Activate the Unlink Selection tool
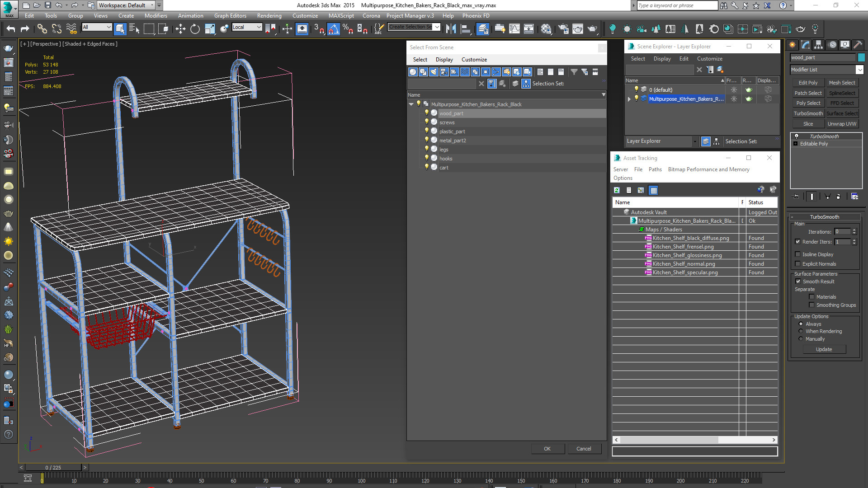The height and width of the screenshot is (488, 868). (x=57, y=29)
